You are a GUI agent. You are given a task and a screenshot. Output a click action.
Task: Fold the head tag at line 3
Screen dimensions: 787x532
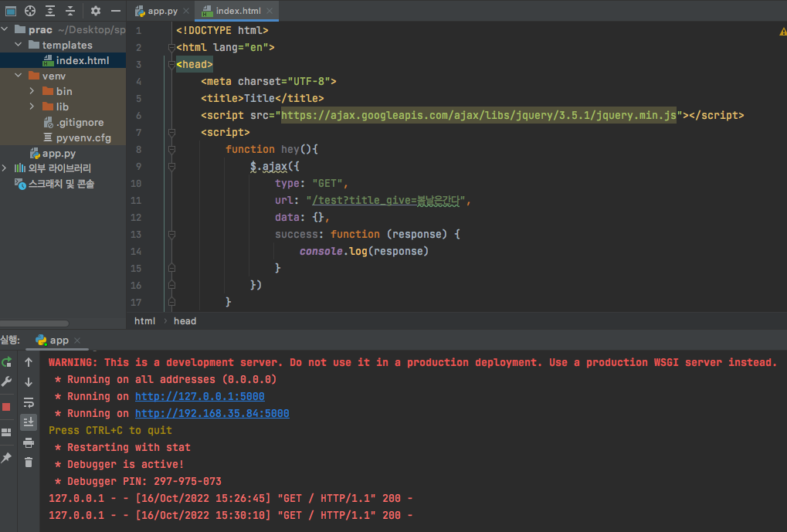coord(171,64)
